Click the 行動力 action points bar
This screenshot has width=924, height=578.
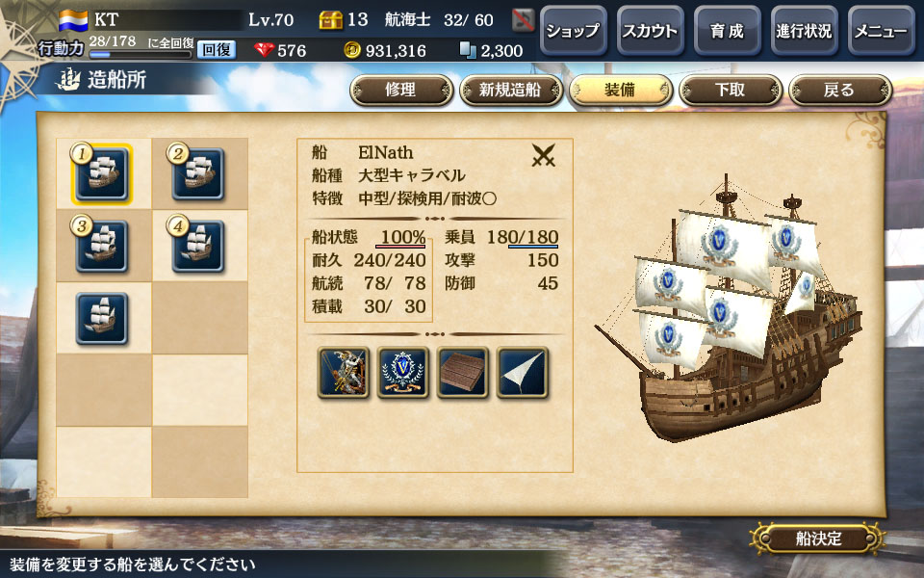pos(141,55)
